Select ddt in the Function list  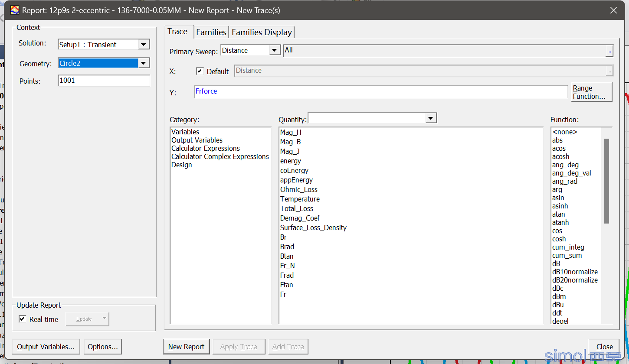click(557, 313)
